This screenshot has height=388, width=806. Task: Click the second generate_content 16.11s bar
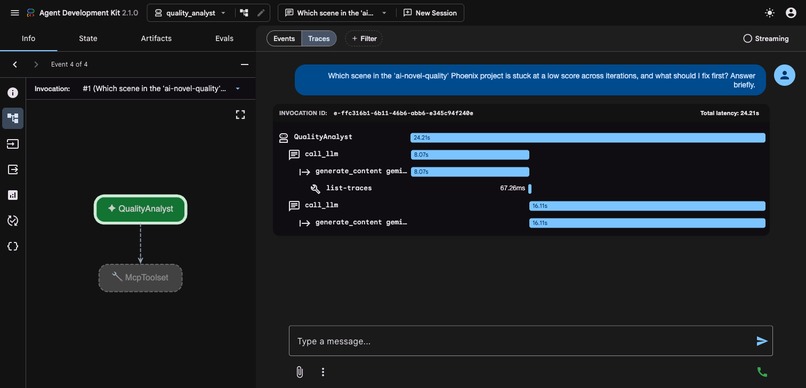coord(647,223)
